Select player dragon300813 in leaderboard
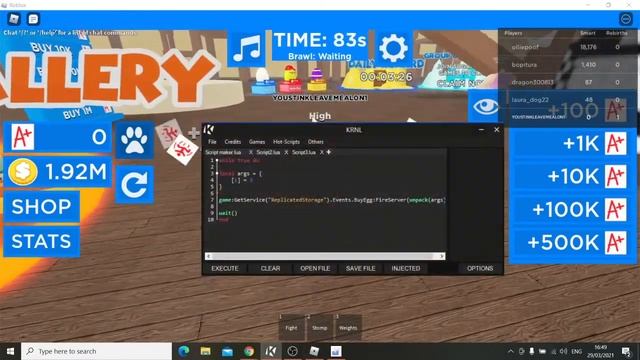The image size is (640, 360). point(567,82)
